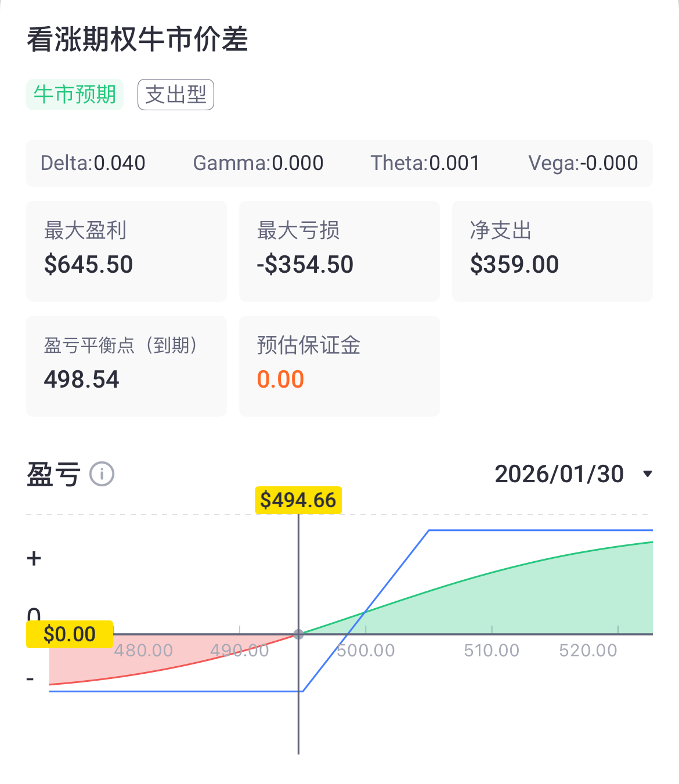Screen dimensions: 679x784
Task: Select the 净支出 $359.00 card
Action: (551, 251)
